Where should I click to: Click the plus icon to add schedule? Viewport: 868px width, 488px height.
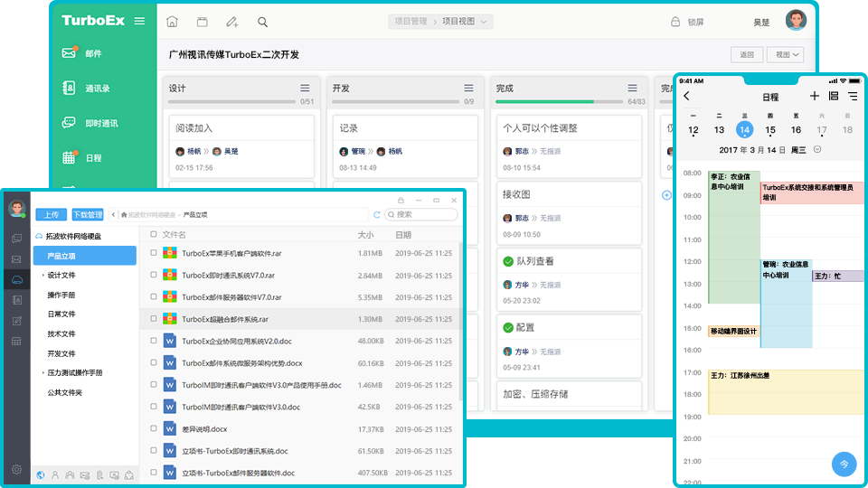[x=814, y=96]
